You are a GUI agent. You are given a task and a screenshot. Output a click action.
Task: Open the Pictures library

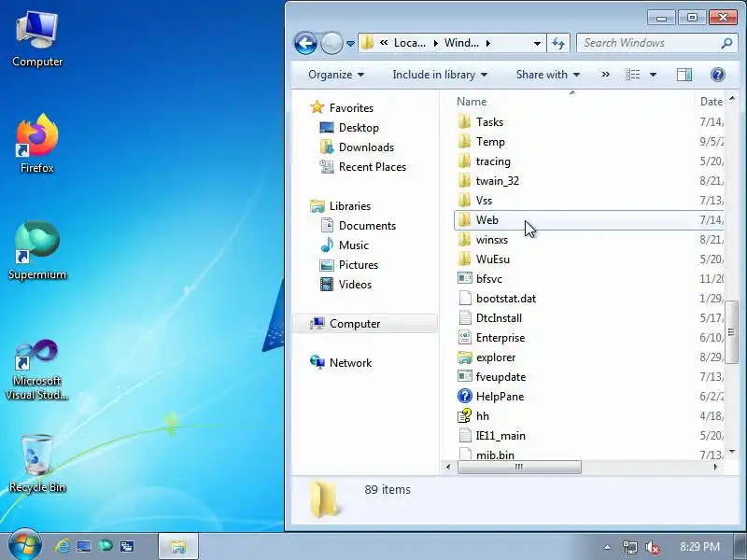tap(359, 265)
